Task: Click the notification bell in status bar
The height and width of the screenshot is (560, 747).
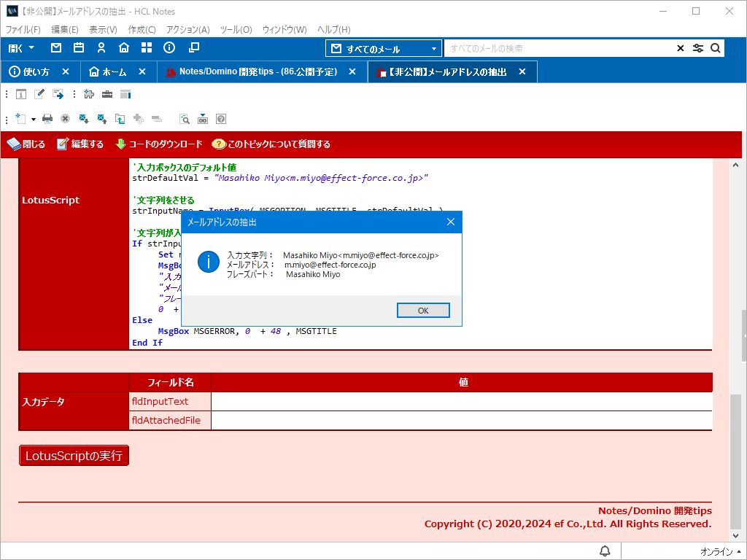Action: 605,551
